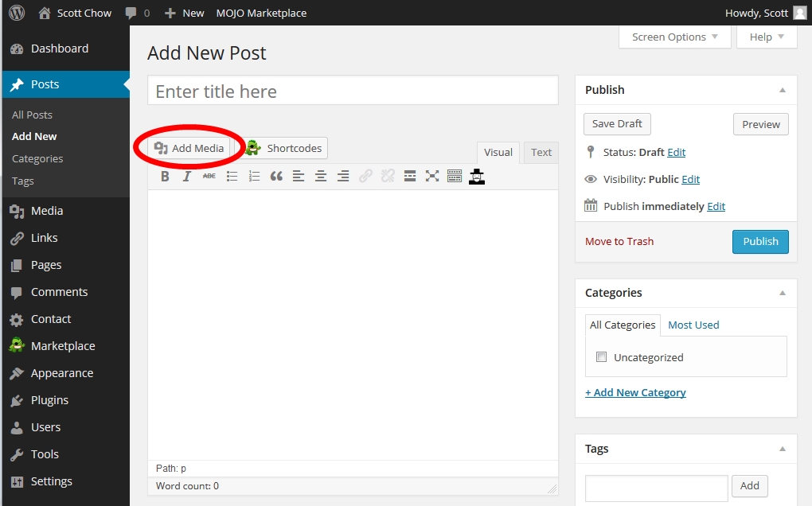Screen dimensions: 812x506
Task: Open Appearance in sidebar
Action: [66, 373]
